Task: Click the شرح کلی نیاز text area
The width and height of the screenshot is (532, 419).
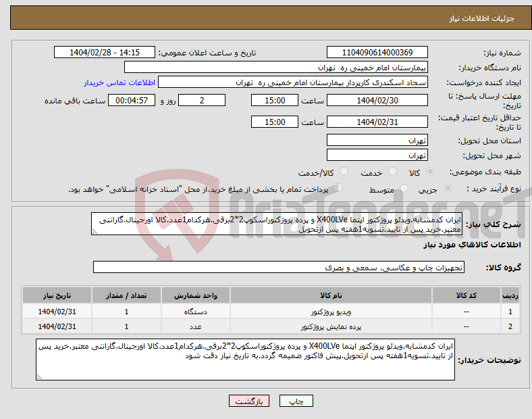Action: tap(277, 224)
